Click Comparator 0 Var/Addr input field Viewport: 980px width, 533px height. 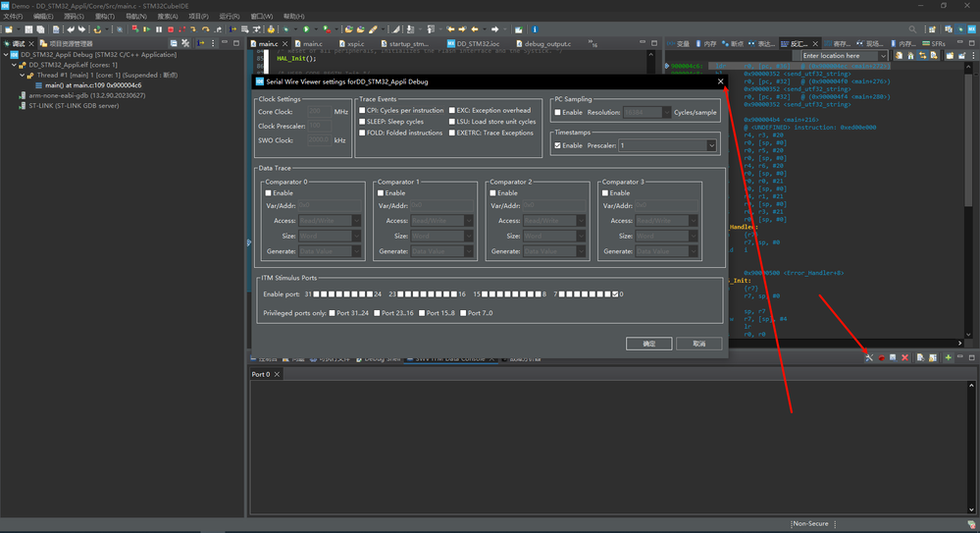click(329, 205)
